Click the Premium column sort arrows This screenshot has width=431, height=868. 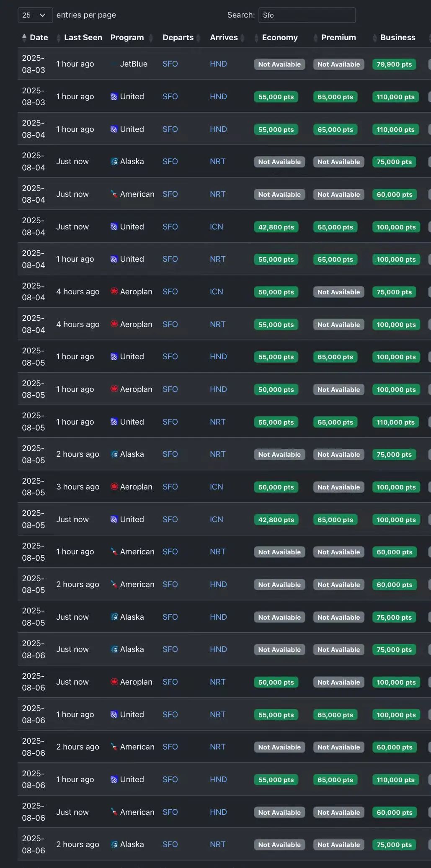316,38
